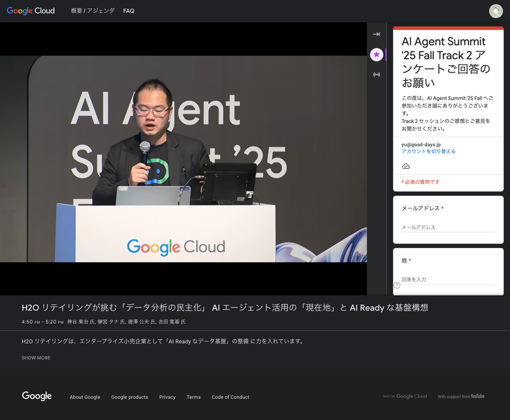Screen dimensions: 510x420
Task: Open Code of Conduct footer link
Action: (230, 397)
